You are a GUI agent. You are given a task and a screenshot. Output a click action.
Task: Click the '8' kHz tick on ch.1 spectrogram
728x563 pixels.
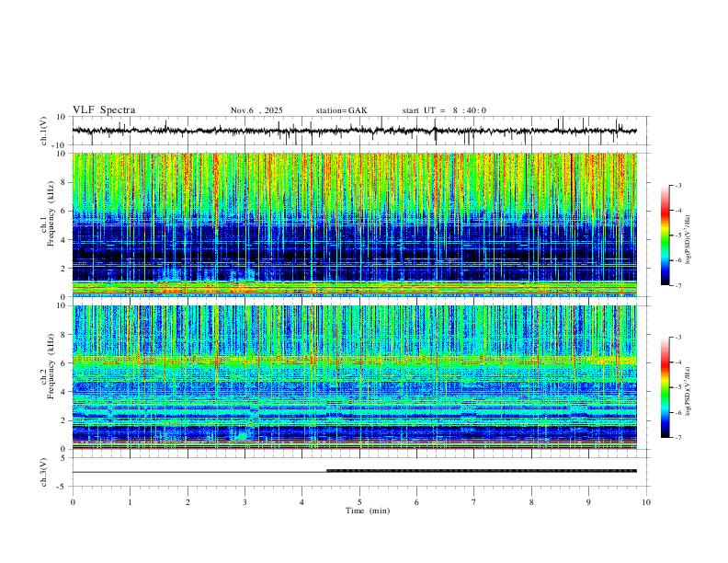63,182
